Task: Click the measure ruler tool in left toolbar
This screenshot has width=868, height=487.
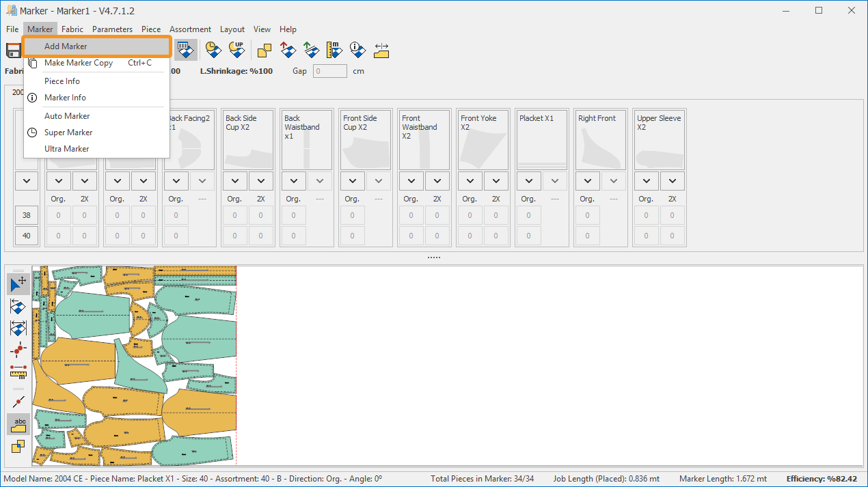Action: [18, 372]
